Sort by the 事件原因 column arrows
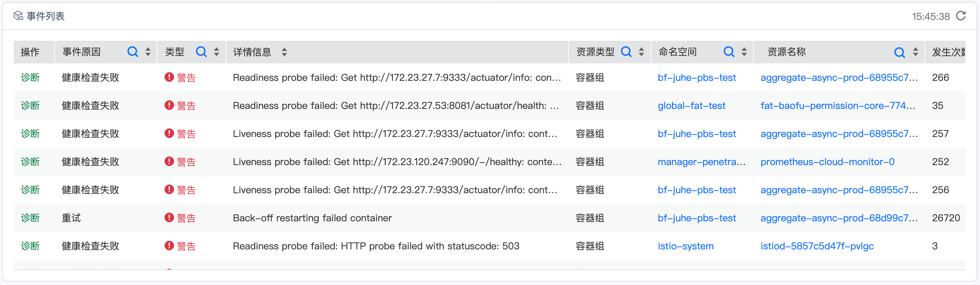980x285 pixels. tap(148, 52)
